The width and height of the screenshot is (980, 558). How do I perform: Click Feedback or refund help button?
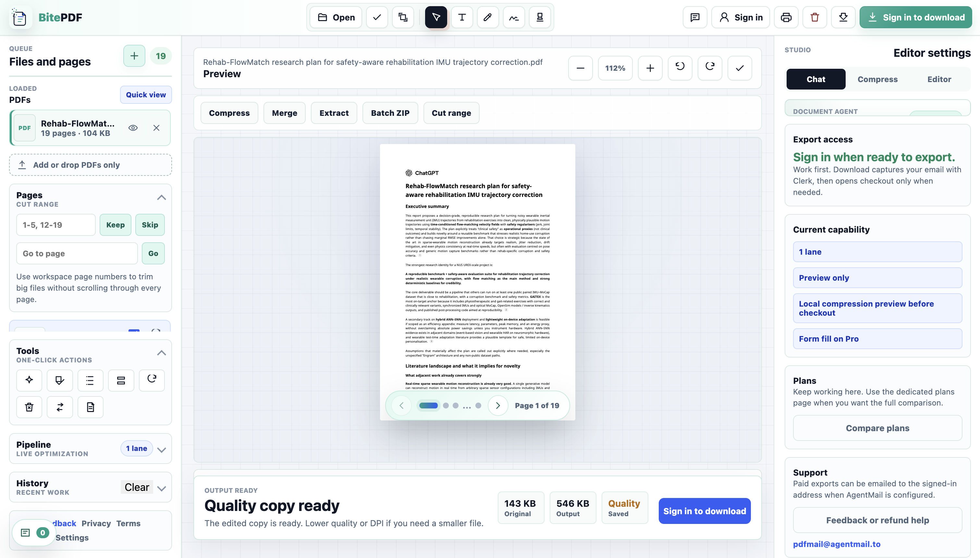coord(877,520)
